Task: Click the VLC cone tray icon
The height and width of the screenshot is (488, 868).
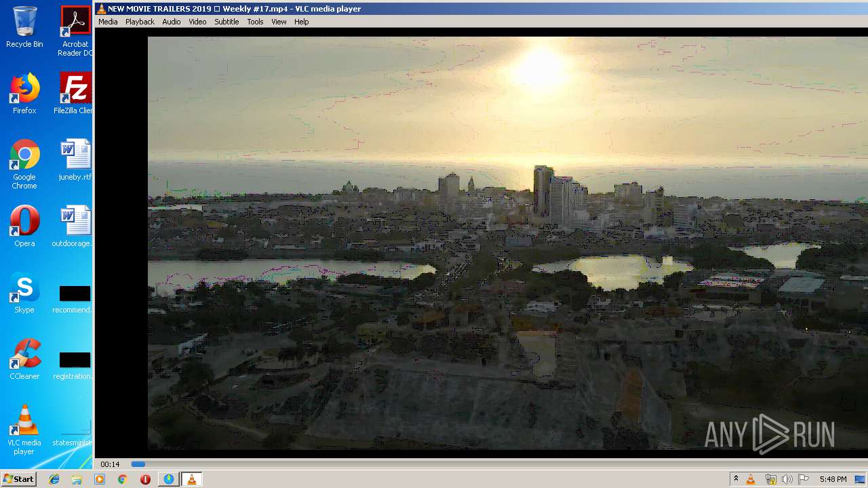Action: pyautogui.click(x=751, y=479)
